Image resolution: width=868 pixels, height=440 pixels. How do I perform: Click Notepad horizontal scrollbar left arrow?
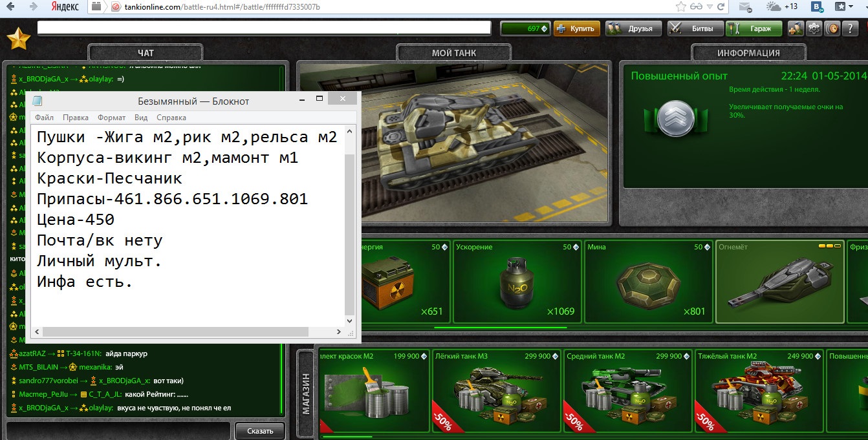pos(38,331)
